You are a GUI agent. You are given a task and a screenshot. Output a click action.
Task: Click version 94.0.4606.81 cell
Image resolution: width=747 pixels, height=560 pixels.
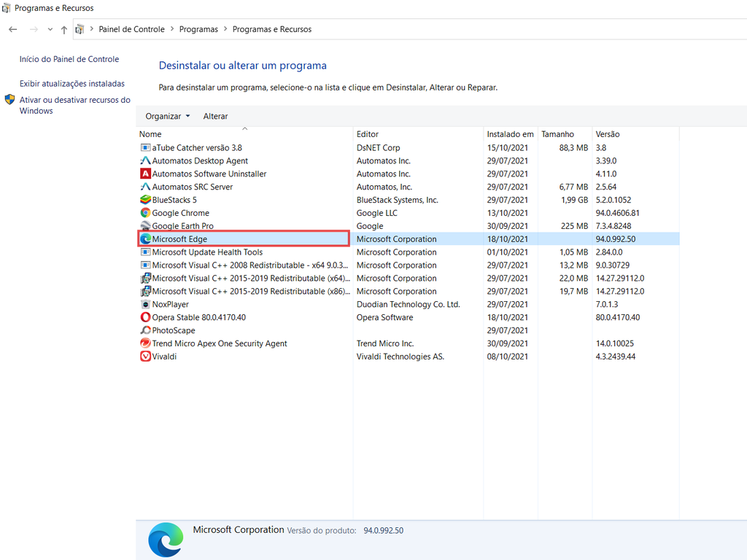click(617, 213)
